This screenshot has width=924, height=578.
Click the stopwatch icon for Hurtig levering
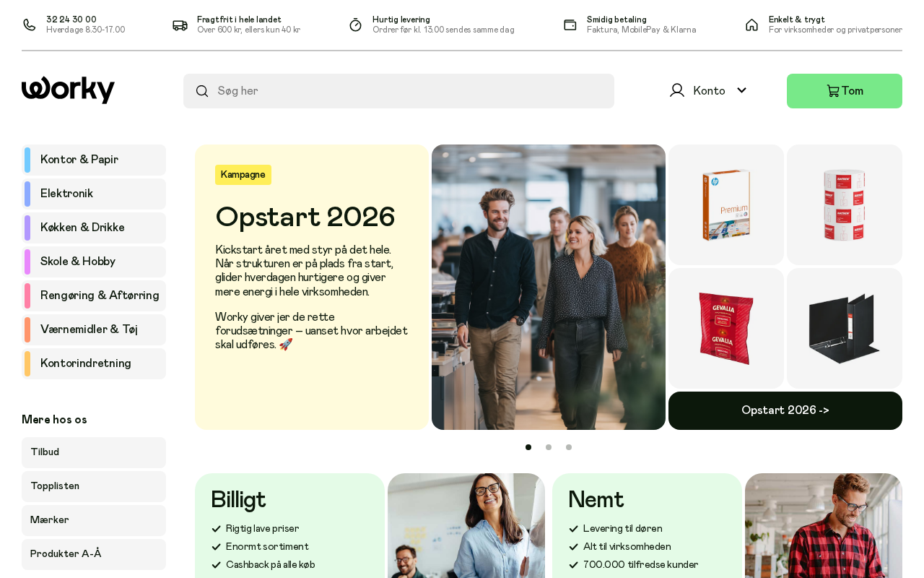[x=355, y=25]
